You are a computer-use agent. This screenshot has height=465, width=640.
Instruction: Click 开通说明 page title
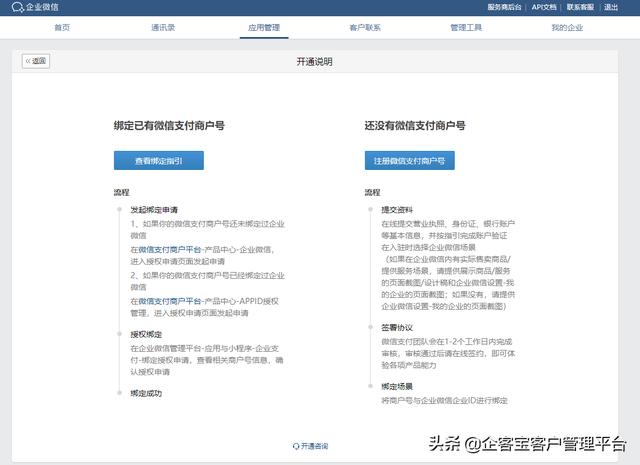314,62
